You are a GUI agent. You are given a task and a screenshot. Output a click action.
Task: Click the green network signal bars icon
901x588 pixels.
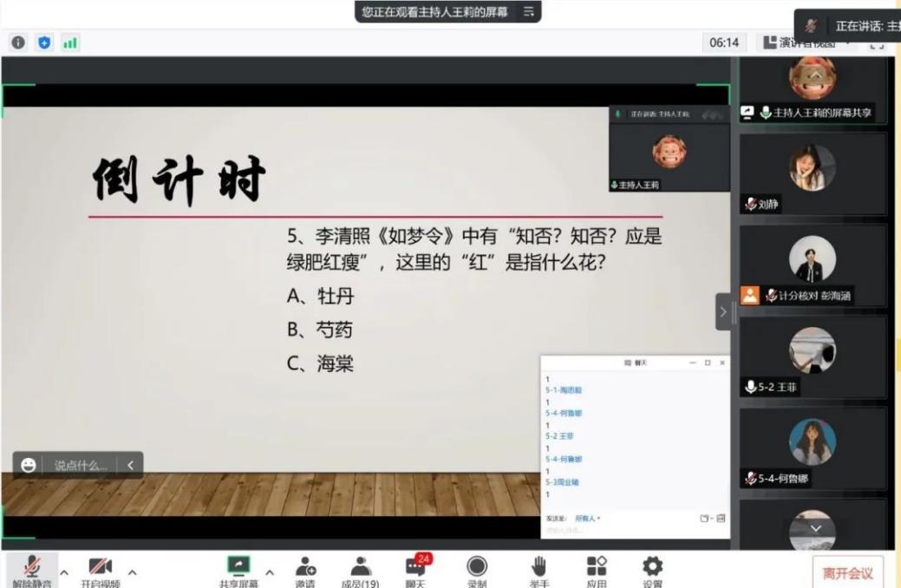point(70,42)
